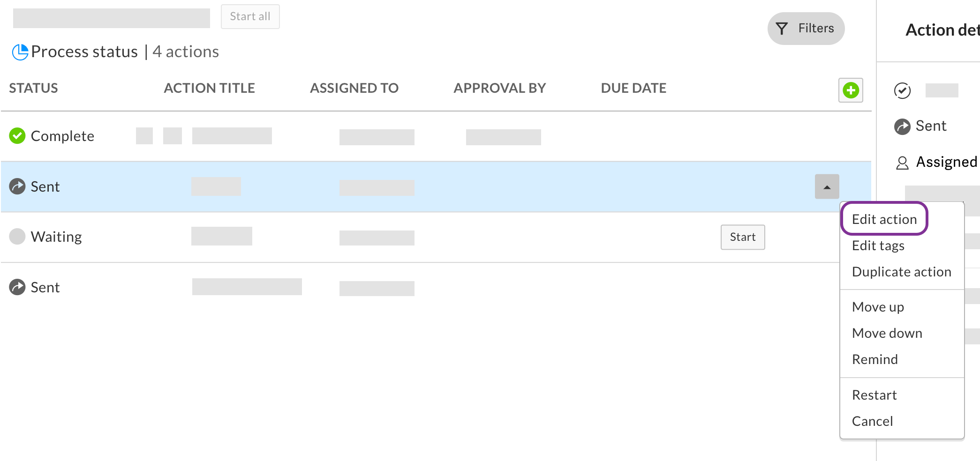The image size is (980, 461).
Task: Click the Process status pie chart icon
Action: point(20,52)
